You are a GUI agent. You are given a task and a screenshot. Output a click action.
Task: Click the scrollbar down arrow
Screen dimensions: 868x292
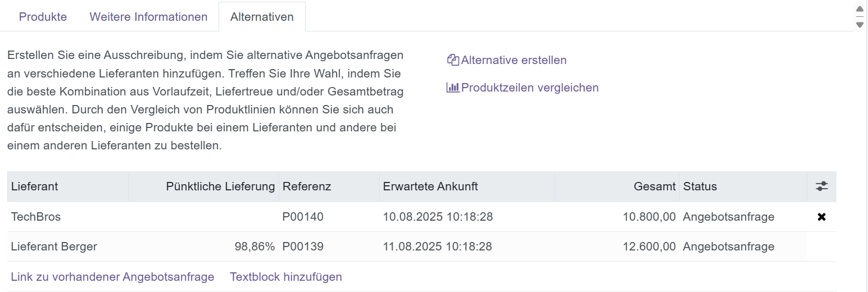tap(860, 25)
